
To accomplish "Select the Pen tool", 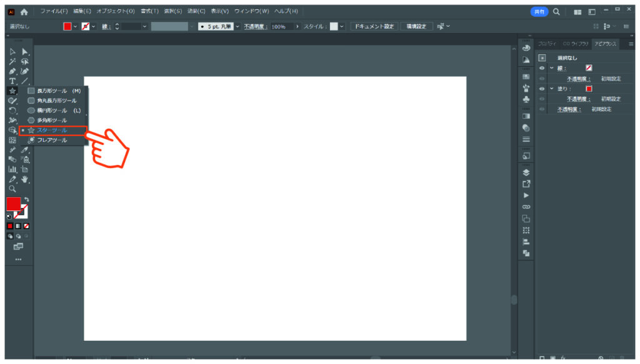I will (12, 71).
